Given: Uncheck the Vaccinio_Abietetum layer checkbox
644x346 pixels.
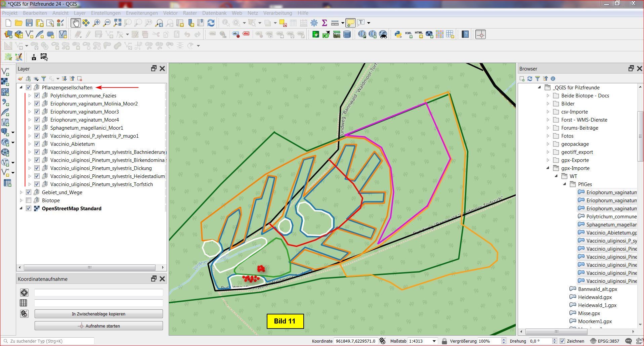Looking at the screenshot, I should [x=37, y=144].
